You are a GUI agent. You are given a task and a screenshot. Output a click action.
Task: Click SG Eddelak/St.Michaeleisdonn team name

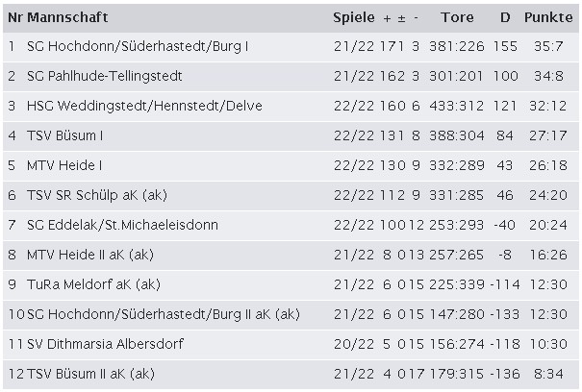click(122, 225)
